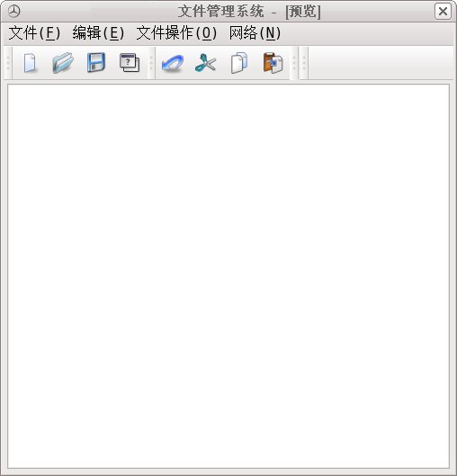Cut using the scissors icon
Screen dimensions: 457x476
206,63
